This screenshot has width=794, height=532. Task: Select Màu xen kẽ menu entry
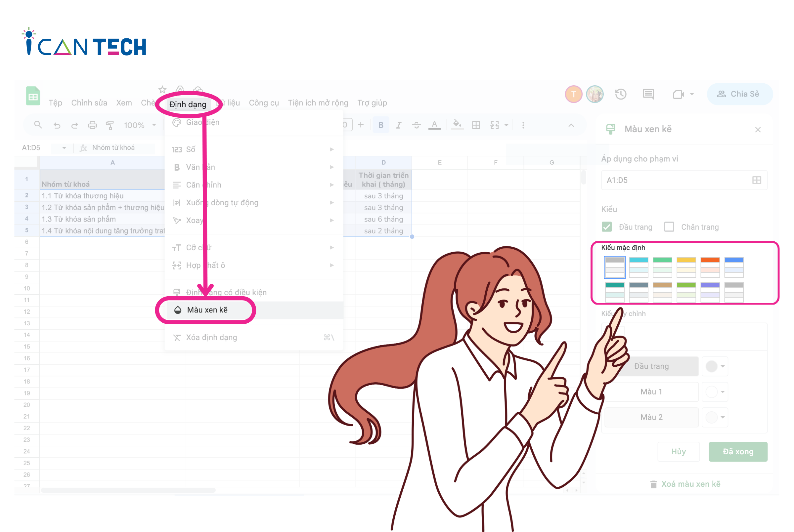point(255,310)
